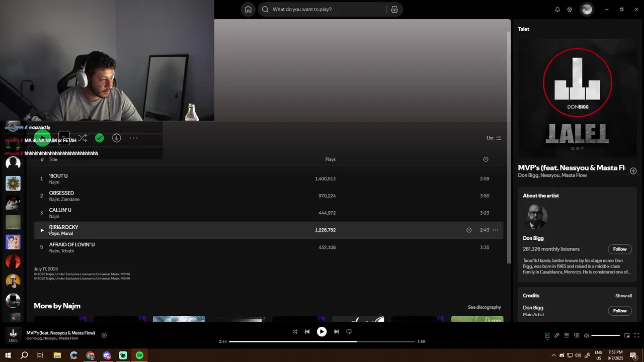This screenshot has width=644, height=362.
Task: Click the main play button in player bar
Action: [x=321, y=332]
